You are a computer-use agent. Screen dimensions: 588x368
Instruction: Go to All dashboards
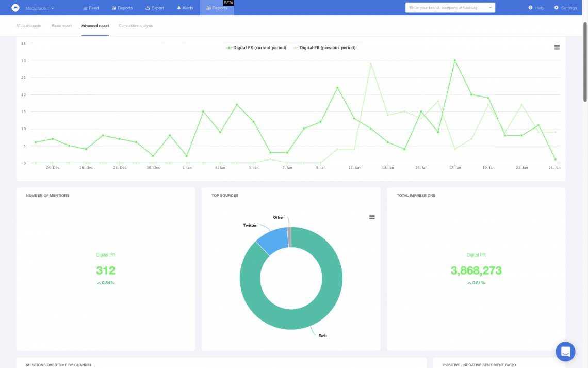tap(28, 25)
